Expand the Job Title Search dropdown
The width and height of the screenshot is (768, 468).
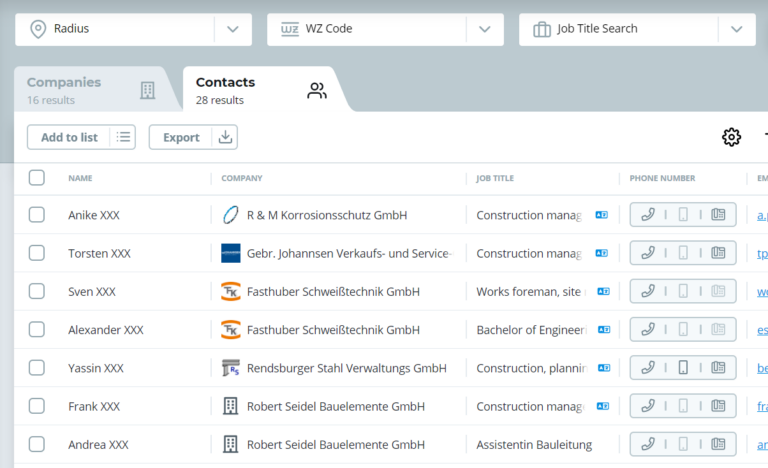click(x=737, y=29)
